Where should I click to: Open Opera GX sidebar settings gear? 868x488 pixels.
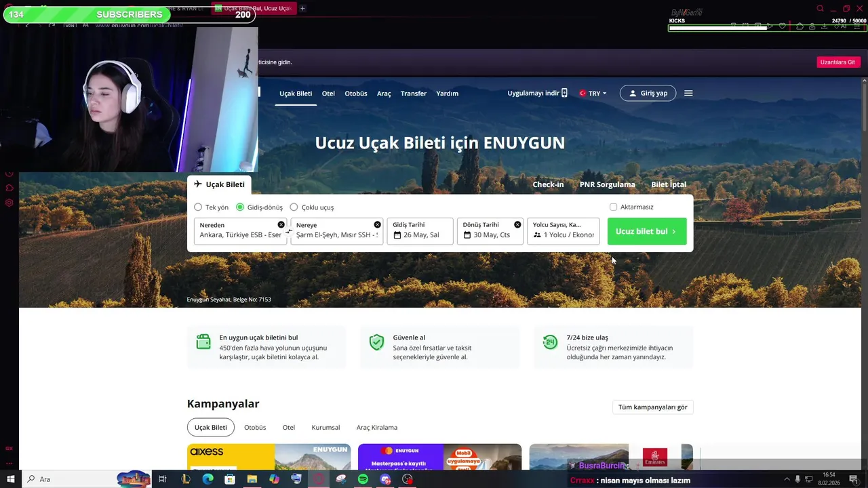pos(9,203)
